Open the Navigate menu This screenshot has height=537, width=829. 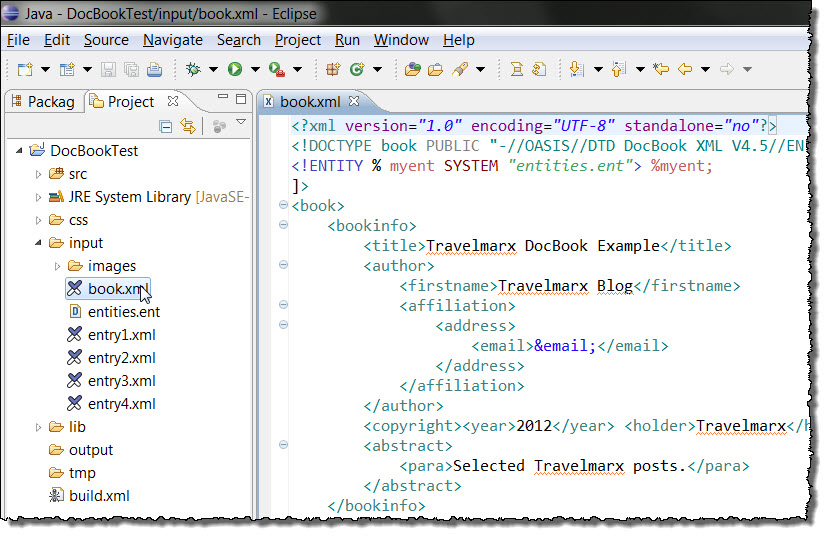173,40
